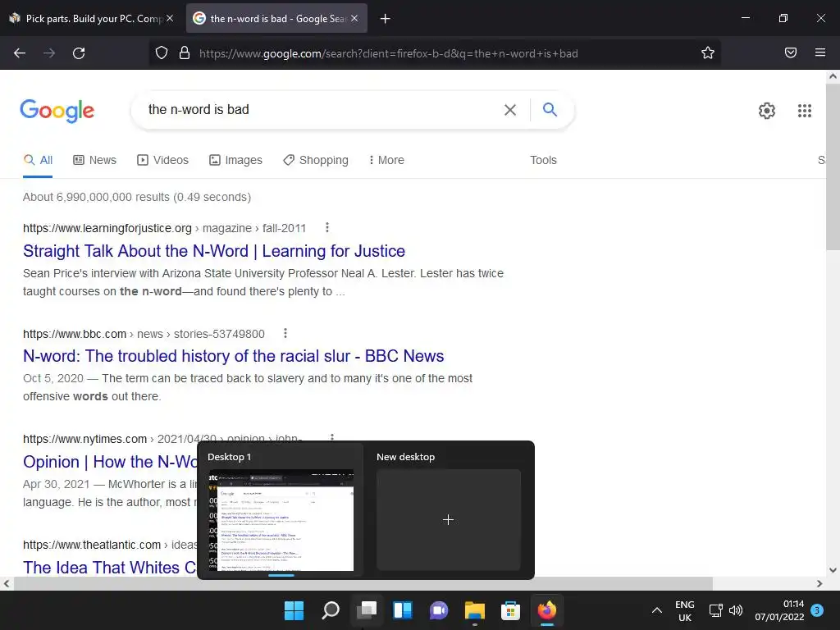Open the Save to Pocket icon

coord(790,52)
